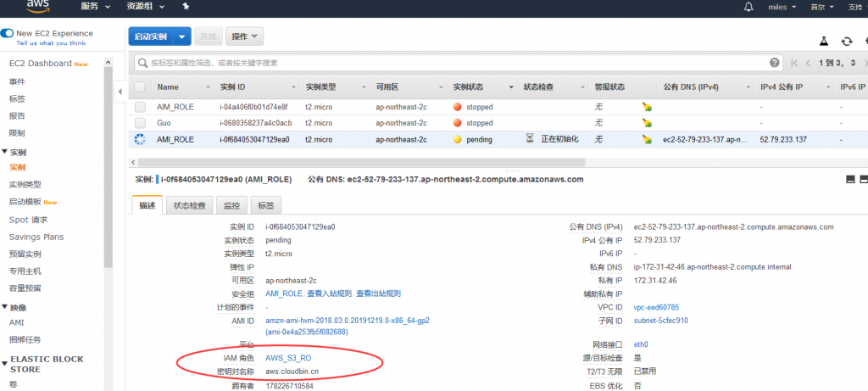Open the 首尔 region dropdown

(x=822, y=7)
